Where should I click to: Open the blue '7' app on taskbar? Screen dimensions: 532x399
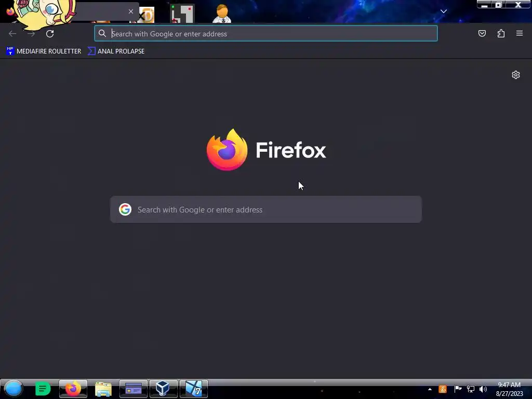[x=193, y=389]
